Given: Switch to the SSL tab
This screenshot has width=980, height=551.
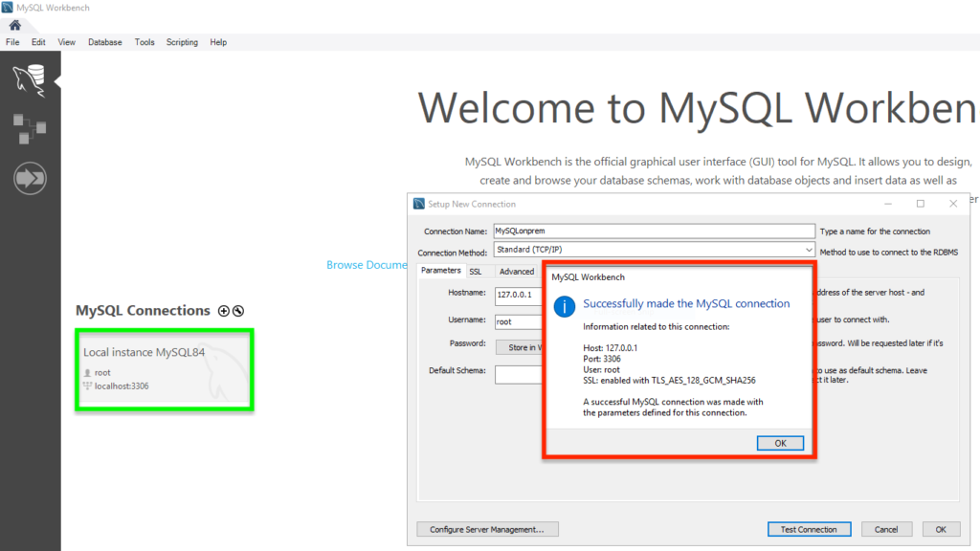Looking at the screenshot, I should pyautogui.click(x=476, y=272).
